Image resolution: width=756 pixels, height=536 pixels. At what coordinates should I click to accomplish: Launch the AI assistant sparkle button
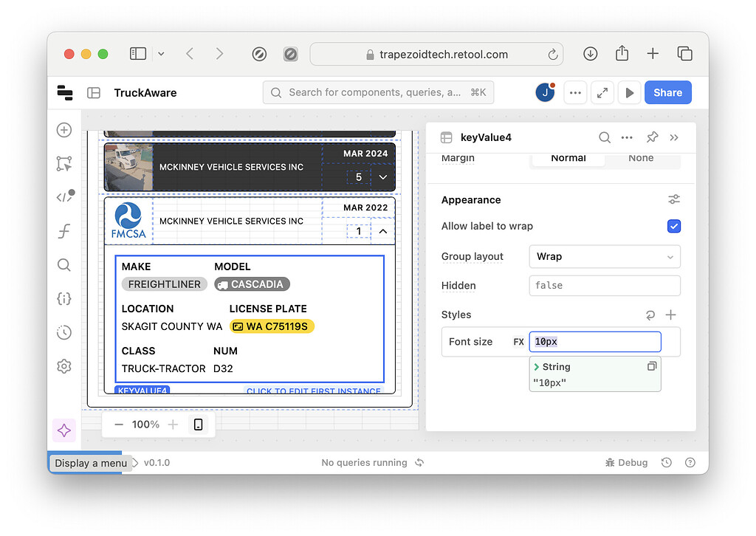pyautogui.click(x=64, y=430)
